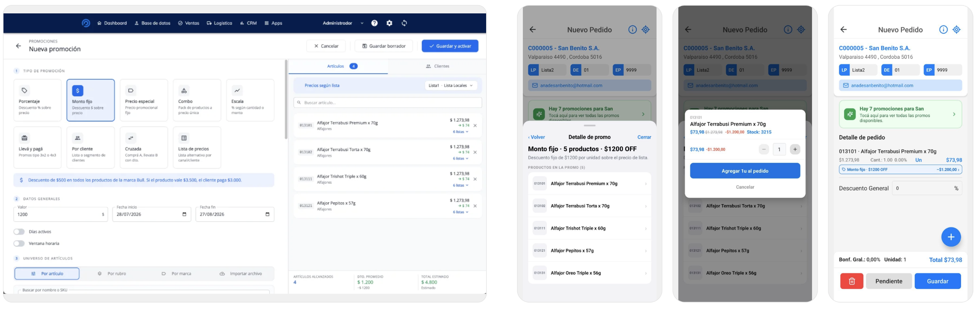Expand 6 listas under Alfajor Terrabusi Torta
Image resolution: width=980 pixels, height=310 pixels.
pos(460,158)
